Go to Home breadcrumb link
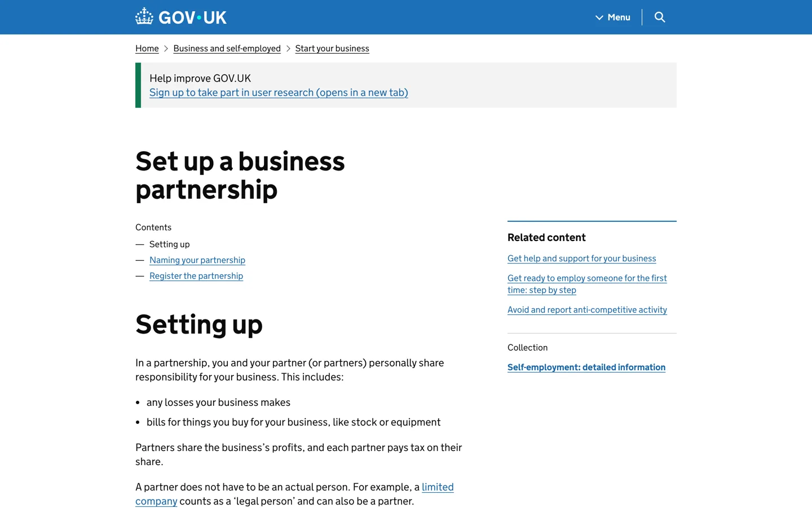The image size is (812, 508). [147, 49]
